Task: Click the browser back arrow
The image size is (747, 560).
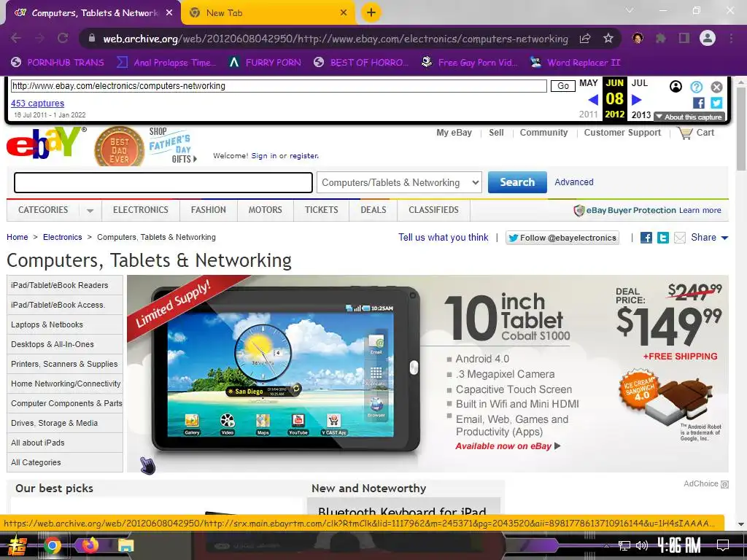Action: (16, 38)
